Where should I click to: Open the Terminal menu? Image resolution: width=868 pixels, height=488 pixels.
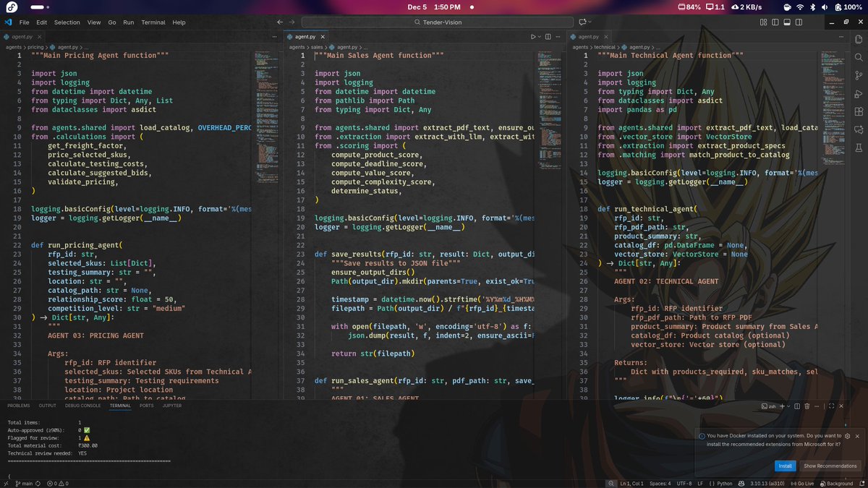[153, 22]
